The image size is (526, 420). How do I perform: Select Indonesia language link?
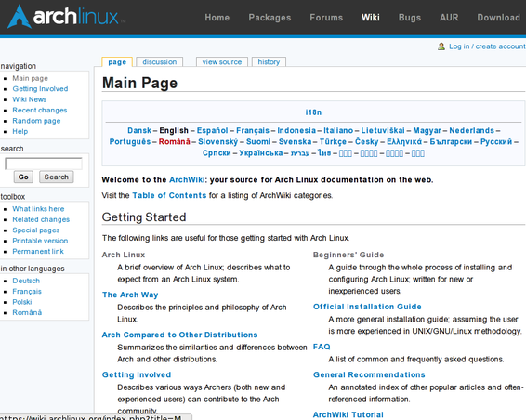click(x=296, y=130)
